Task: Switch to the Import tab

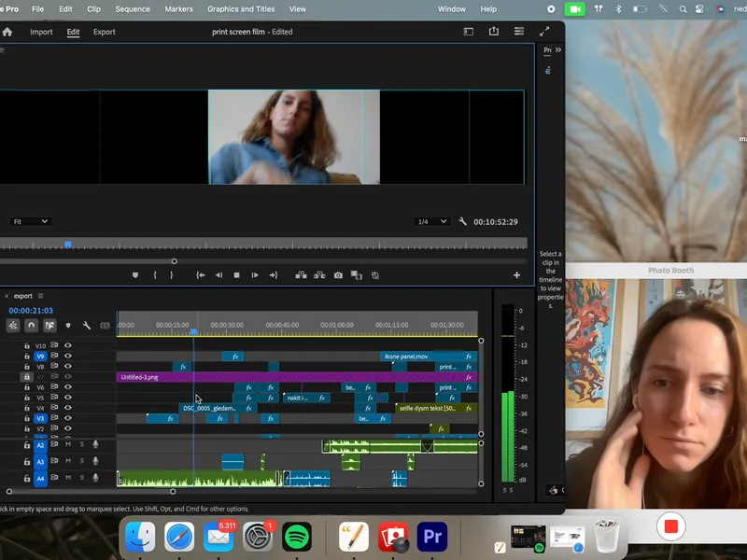Action: (41, 32)
